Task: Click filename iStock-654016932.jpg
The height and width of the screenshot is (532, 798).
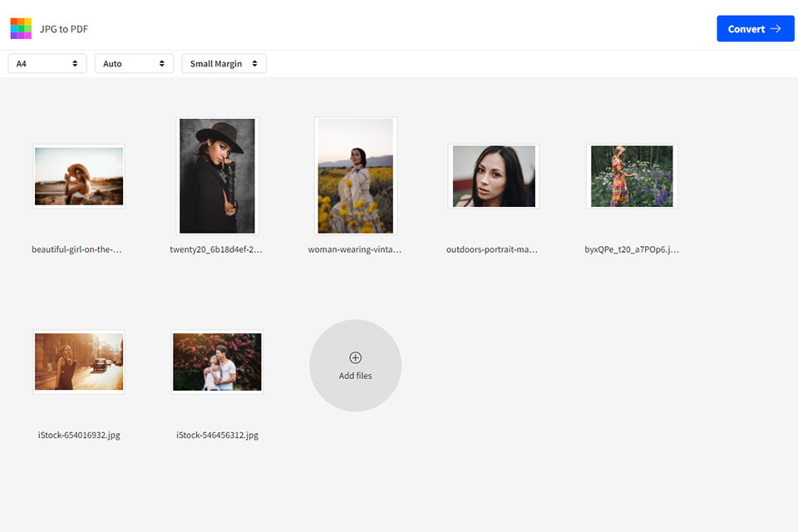Action: pos(79,435)
